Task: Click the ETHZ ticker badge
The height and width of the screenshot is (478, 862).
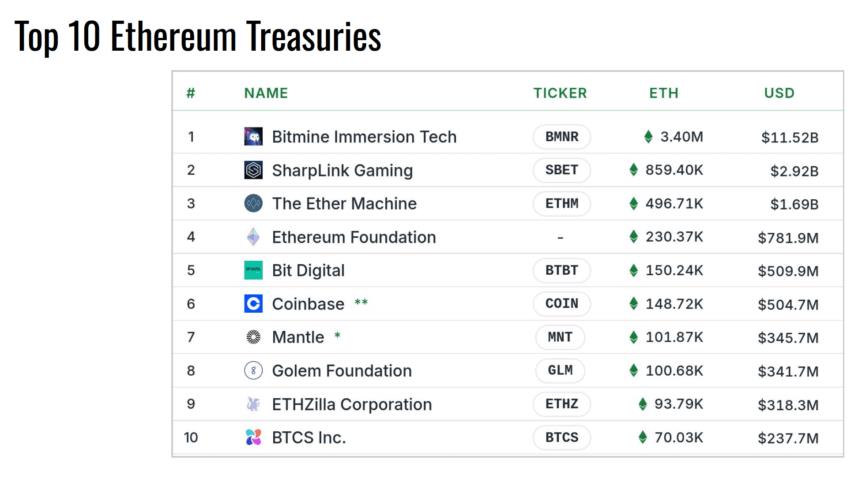Action: 561,404
